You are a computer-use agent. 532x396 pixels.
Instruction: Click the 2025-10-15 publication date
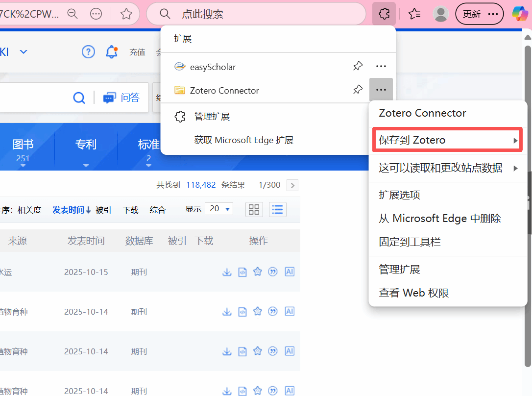[x=86, y=272]
